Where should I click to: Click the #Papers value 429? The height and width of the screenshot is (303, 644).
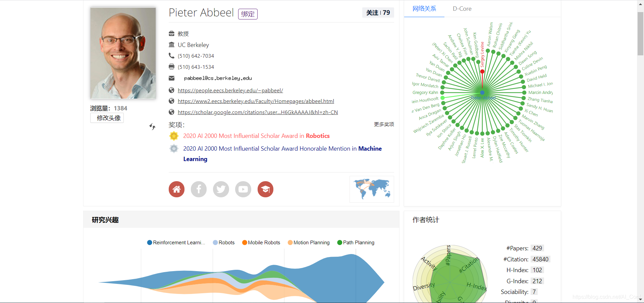(537, 248)
